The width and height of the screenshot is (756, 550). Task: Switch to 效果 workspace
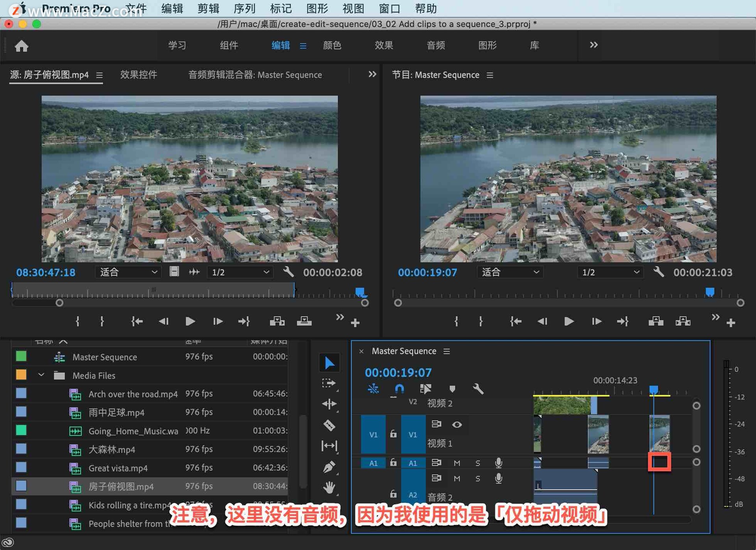click(x=384, y=45)
